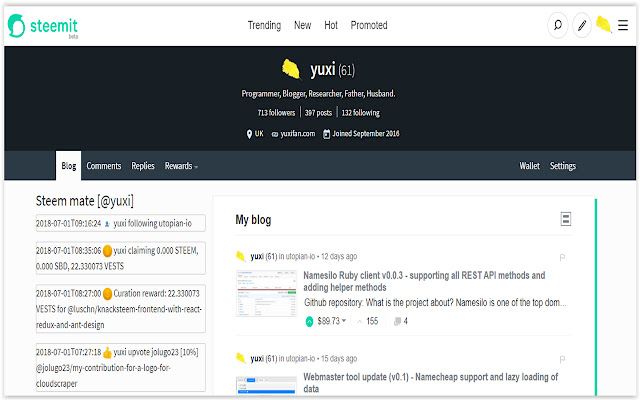Click the pencil icon to write post

[581, 26]
